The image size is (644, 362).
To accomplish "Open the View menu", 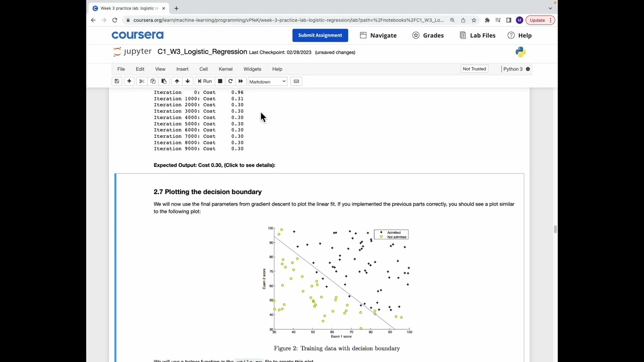I will (160, 69).
